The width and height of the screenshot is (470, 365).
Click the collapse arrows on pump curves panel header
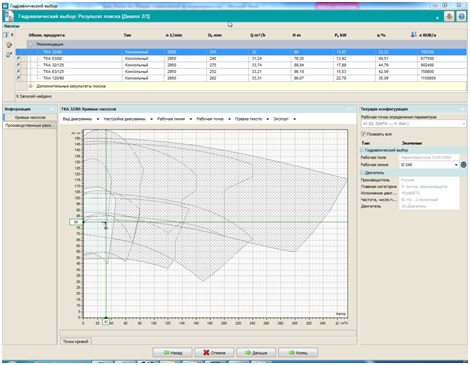click(x=349, y=109)
